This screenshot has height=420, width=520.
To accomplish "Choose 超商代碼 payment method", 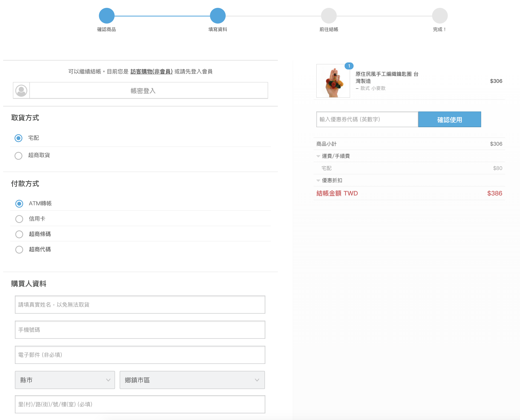I will 19,249.
